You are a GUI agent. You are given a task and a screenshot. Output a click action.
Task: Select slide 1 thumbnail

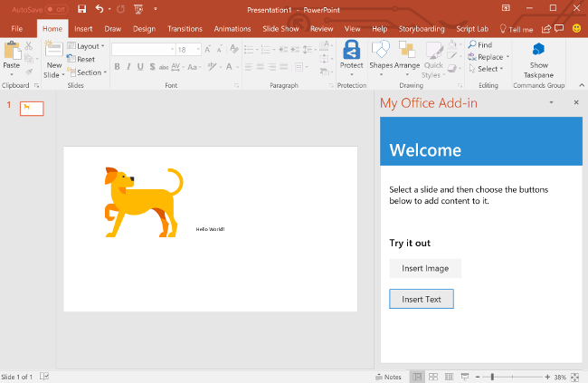tap(32, 109)
